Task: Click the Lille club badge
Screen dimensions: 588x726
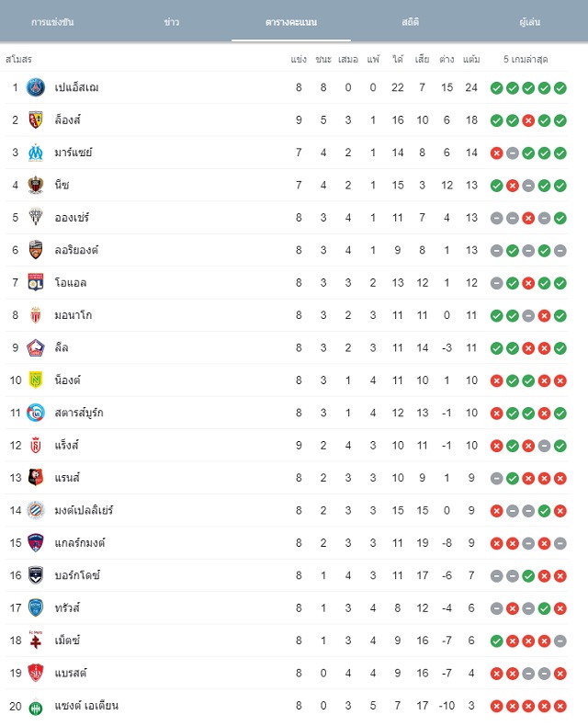Action: click(36, 347)
